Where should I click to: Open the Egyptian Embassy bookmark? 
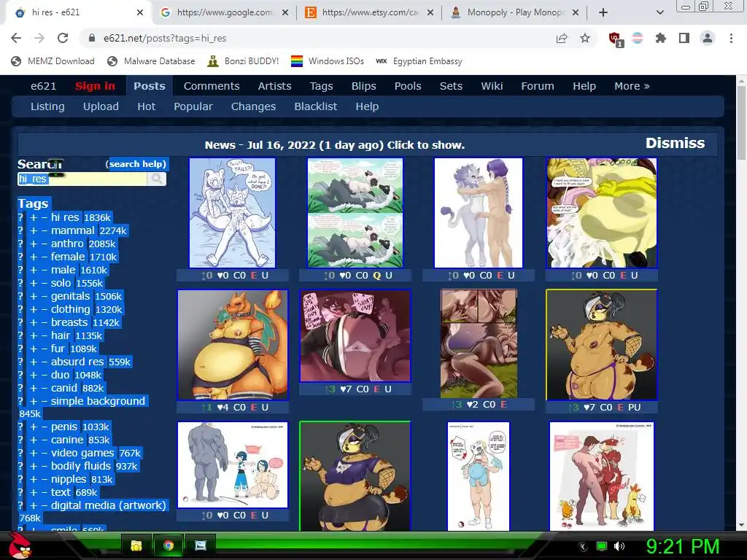pos(419,61)
